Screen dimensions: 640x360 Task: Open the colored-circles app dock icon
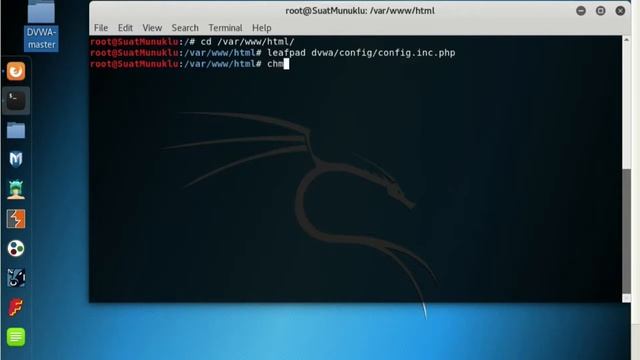(16, 248)
